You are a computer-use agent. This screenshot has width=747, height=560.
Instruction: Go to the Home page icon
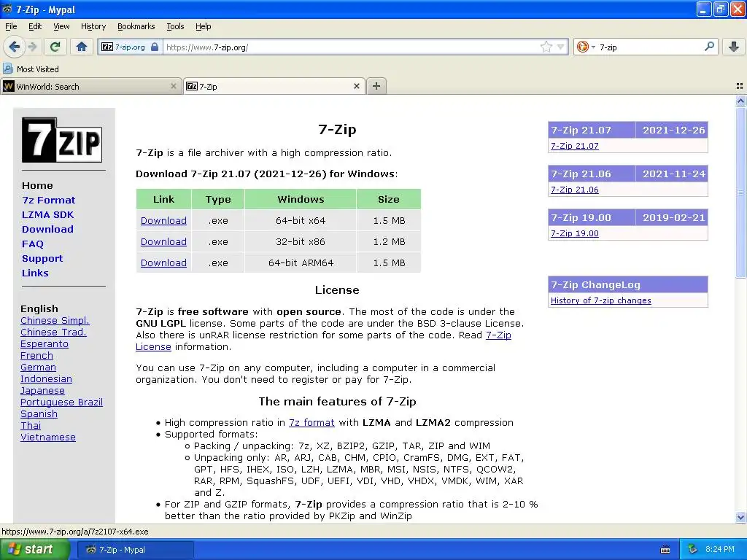(x=82, y=47)
